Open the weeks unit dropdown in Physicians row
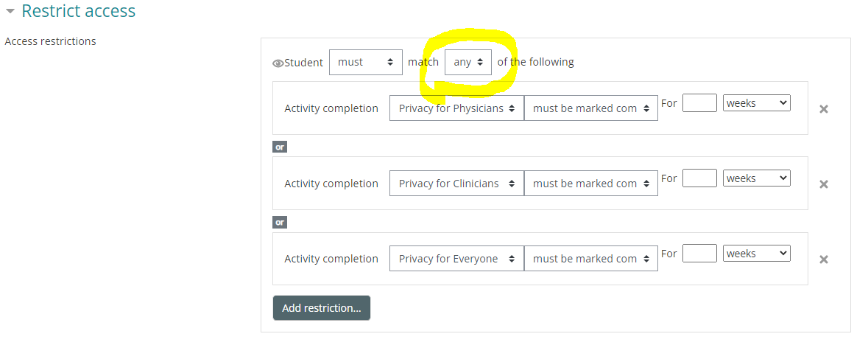Screen dimensions: 868x345 click(x=757, y=103)
